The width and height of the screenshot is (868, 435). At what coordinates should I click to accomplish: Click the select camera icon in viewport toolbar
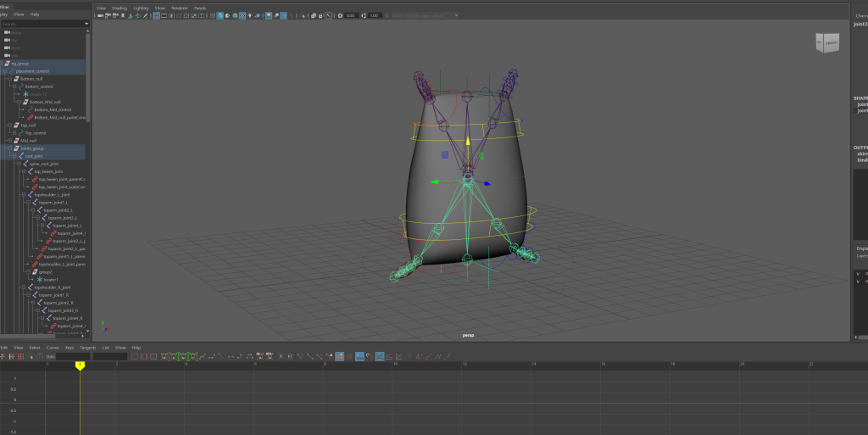[x=100, y=15]
